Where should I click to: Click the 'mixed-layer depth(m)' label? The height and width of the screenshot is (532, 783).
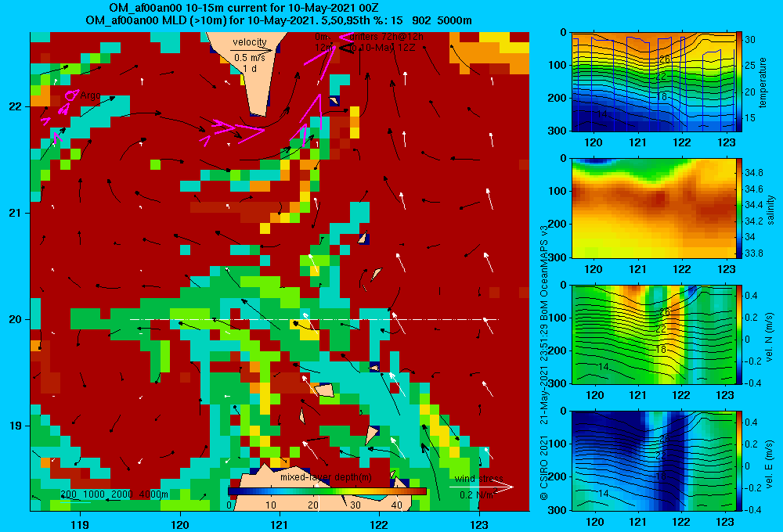coord(326,477)
